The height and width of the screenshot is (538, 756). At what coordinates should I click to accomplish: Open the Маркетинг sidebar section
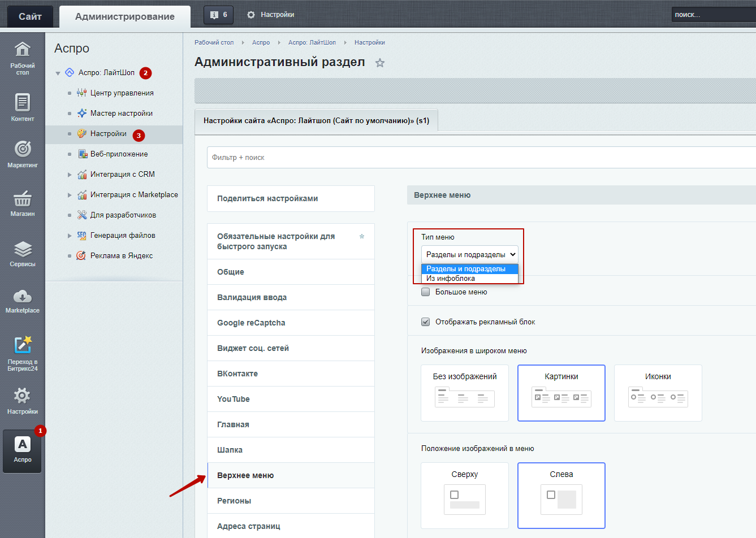click(23, 154)
